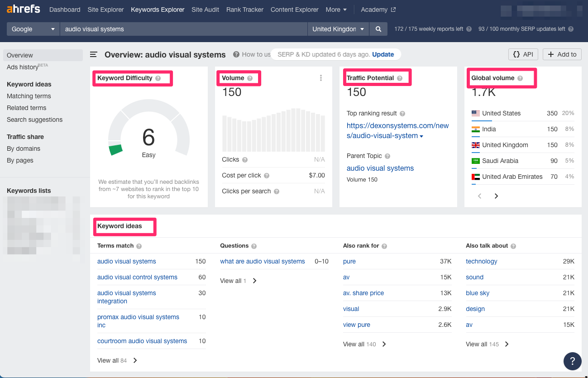This screenshot has height=378, width=588.
Task: Expand the top ranking result URL dropdown
Action: click(421, 136)
